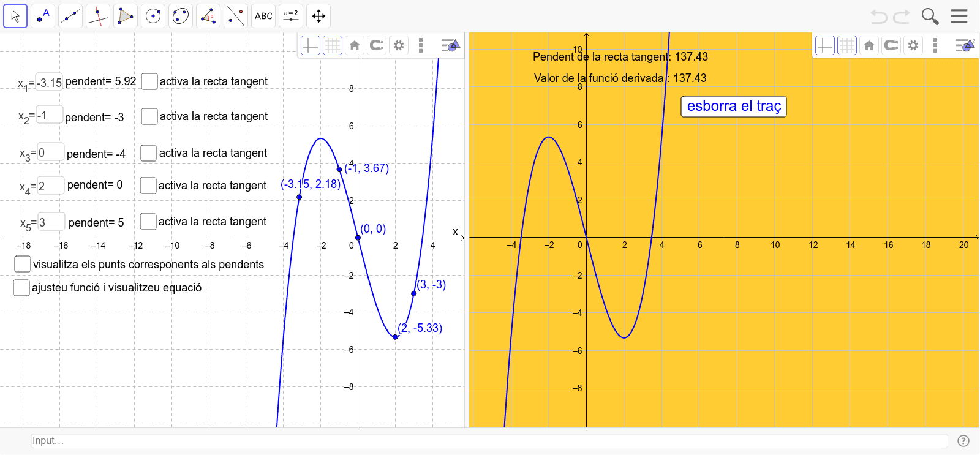Click the Redo arrow

coord(902,17)
